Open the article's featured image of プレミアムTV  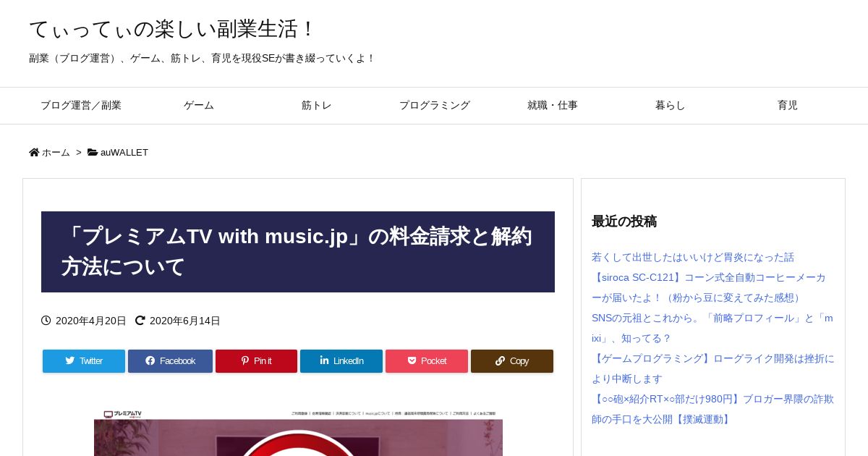[298, 433]
